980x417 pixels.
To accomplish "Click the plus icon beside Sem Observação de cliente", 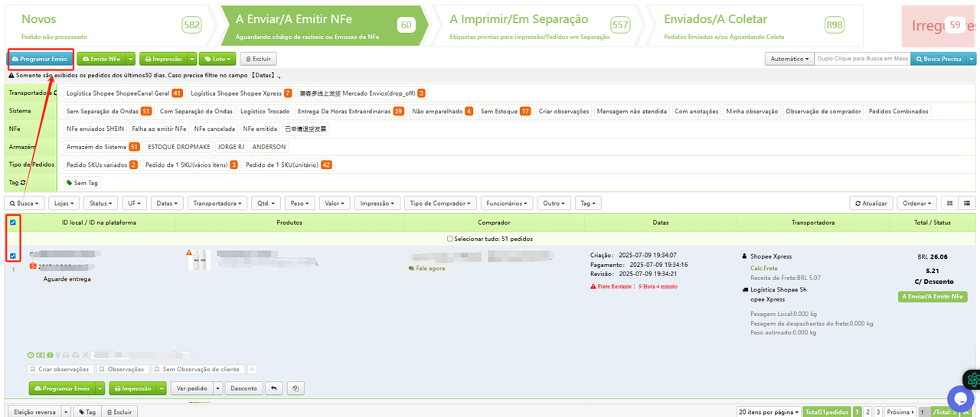I will click(253, 370).
